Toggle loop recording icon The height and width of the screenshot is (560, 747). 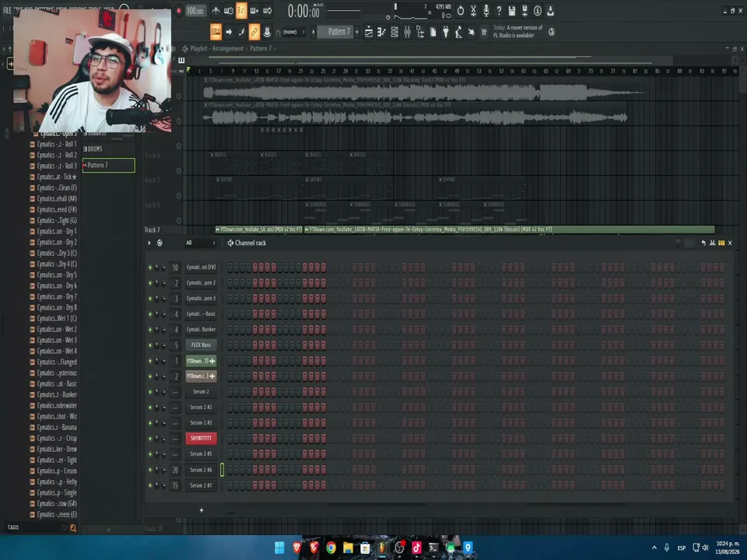(267, 10)
